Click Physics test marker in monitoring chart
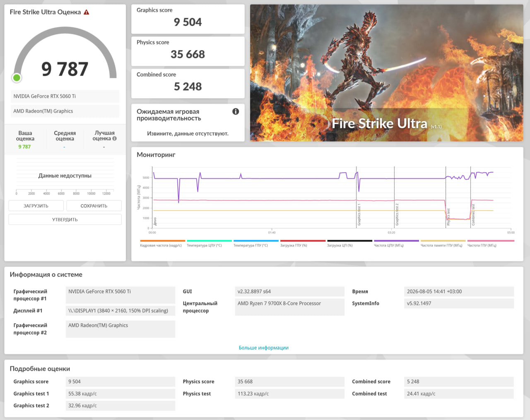 tap(448, 217)
